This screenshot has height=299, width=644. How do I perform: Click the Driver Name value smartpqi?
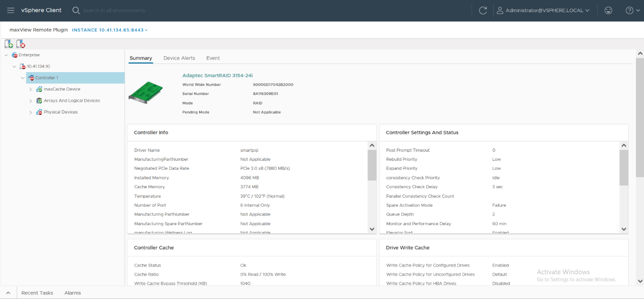click(x=249, y=150)
